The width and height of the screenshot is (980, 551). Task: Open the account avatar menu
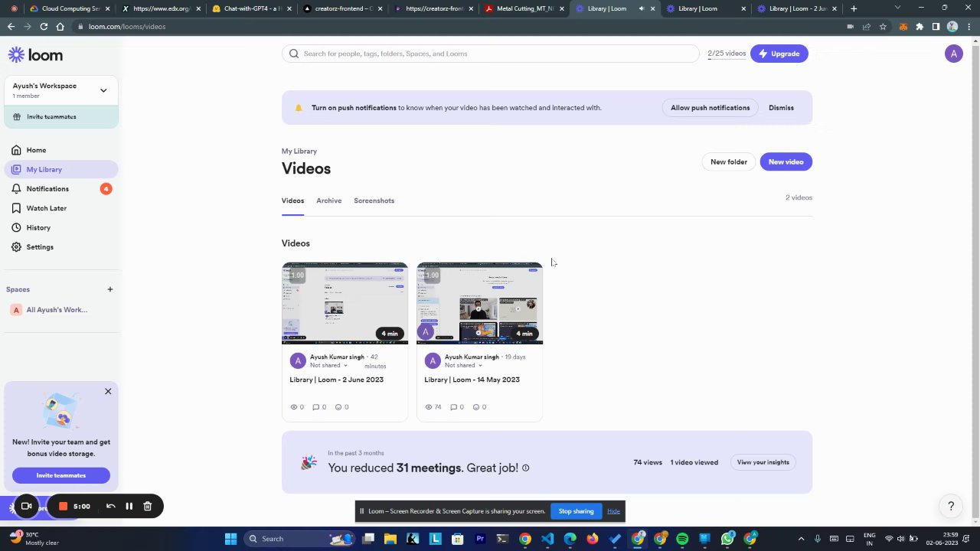coord(953,54)
